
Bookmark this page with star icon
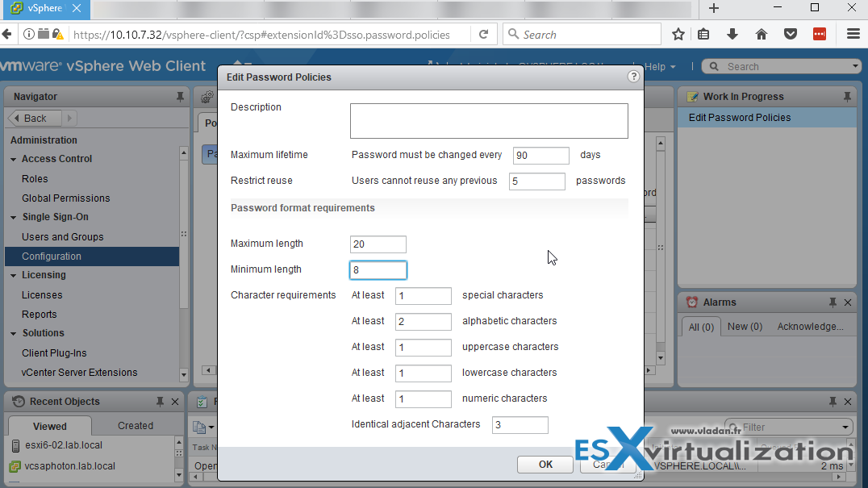[x=678, y=35]
